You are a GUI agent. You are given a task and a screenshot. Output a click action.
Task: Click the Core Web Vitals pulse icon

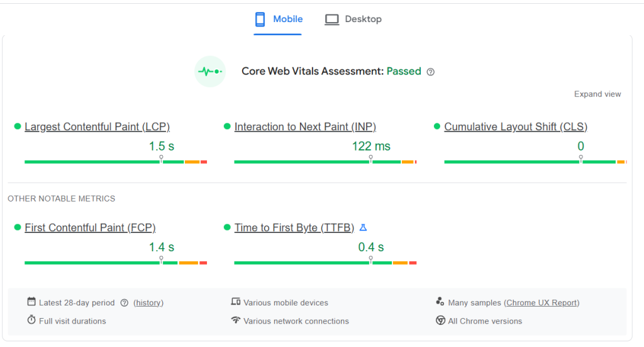coord(210,71)
